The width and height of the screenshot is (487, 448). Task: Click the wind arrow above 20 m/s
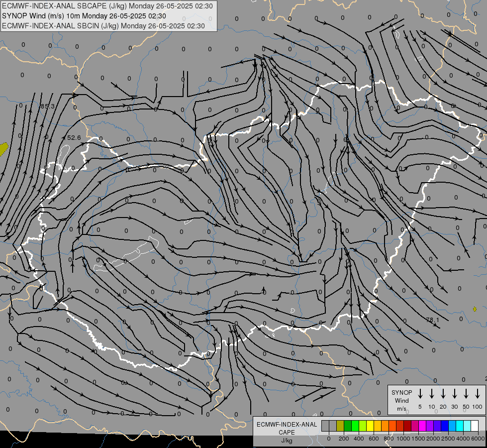(443, 394)
